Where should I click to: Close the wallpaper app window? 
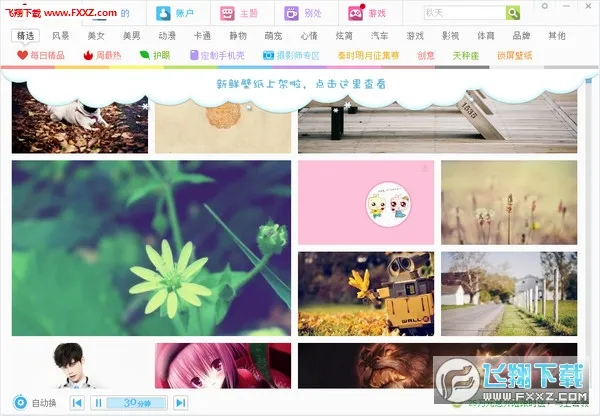click(x=589, y=6)
